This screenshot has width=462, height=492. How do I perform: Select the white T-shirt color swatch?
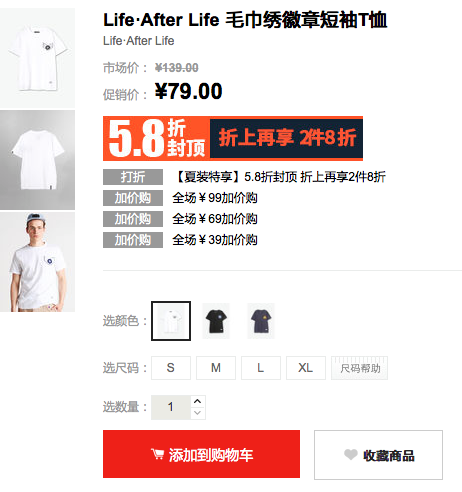(171, 321)
